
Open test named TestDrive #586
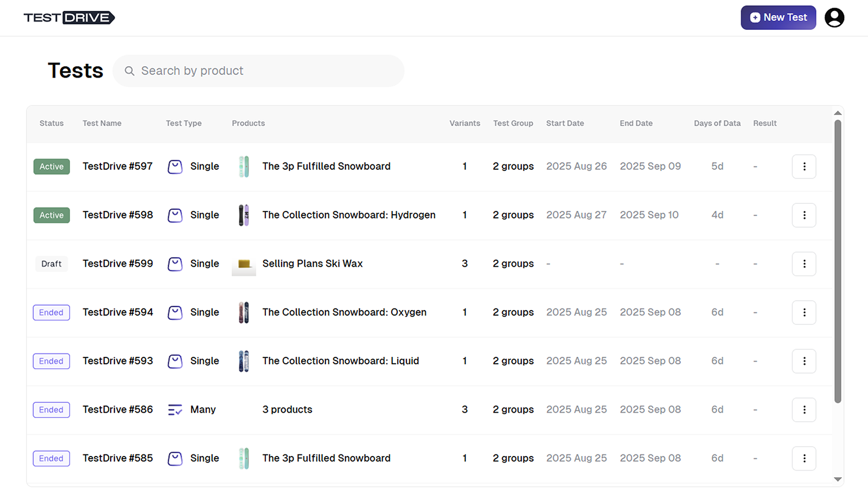tap(118, 410)
